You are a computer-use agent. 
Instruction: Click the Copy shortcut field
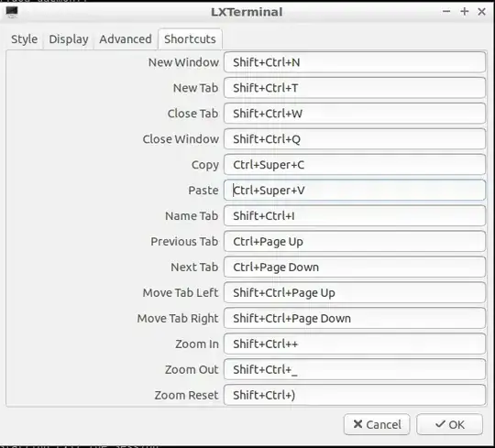[355, 165]
